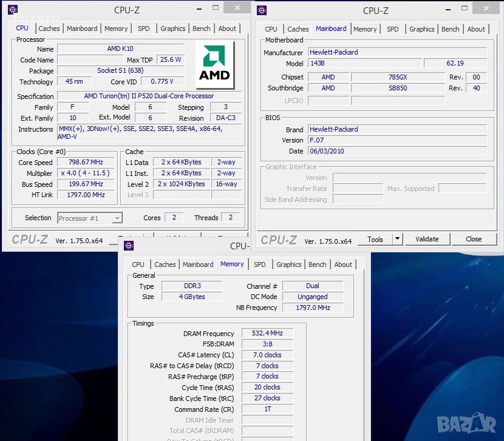The height and width of the screenshot is (441, 504).
Task: Switch to Caches tab in the CPU window
Action: [x=49, y=29]
